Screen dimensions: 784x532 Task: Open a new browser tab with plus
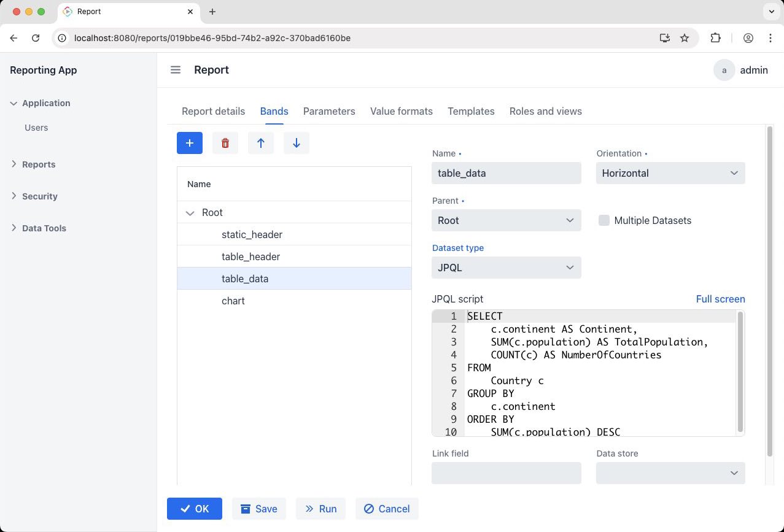(212, 12)
